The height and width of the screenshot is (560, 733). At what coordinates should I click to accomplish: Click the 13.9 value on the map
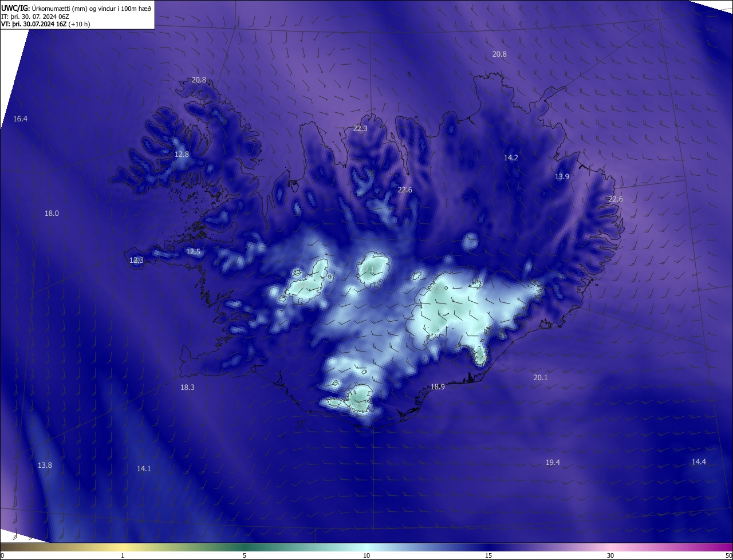coord(562,176)
